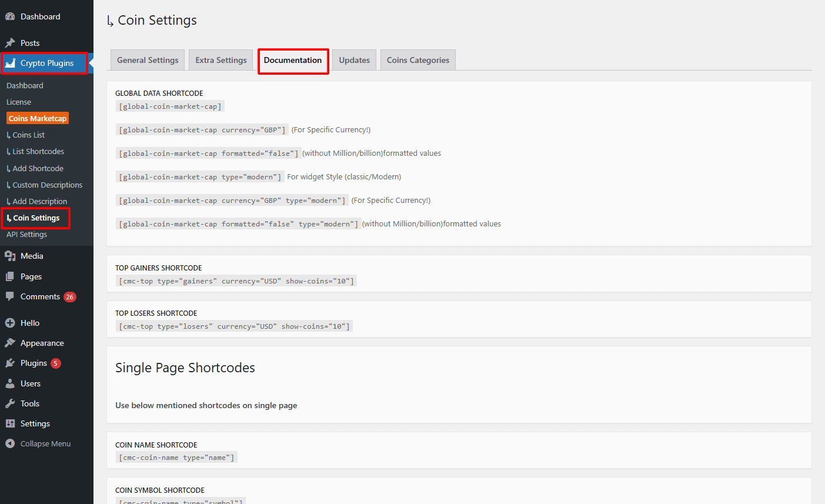Screen dimensions: 825x504
Task: Open Custom Descriptions in sidebar
Action: click(47, 185)
